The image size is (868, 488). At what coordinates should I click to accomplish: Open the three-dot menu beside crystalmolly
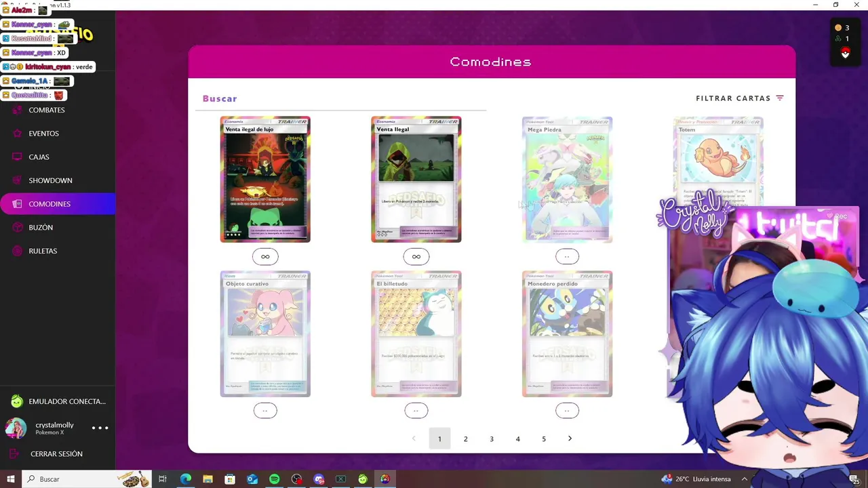tap(100, 428)
